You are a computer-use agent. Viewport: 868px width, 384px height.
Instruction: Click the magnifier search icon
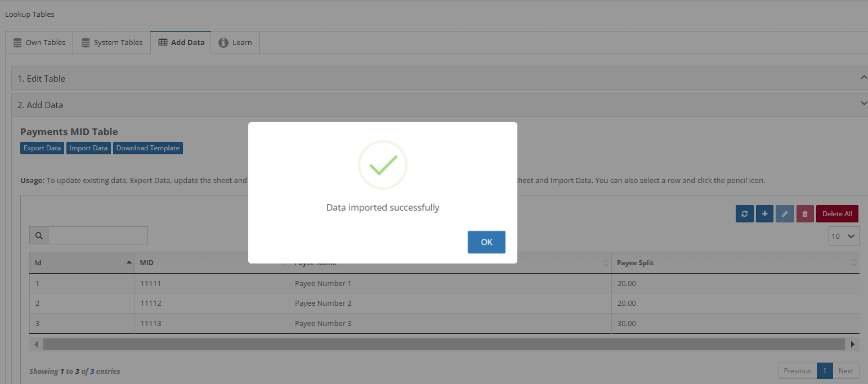pos(39,236)
